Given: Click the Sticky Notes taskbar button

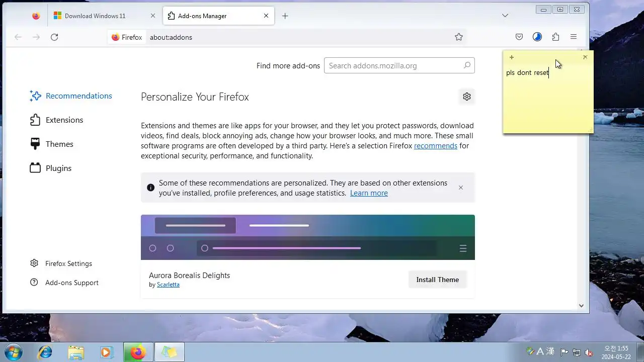Looking at the screenshot, I should click(x=170, y=352).
